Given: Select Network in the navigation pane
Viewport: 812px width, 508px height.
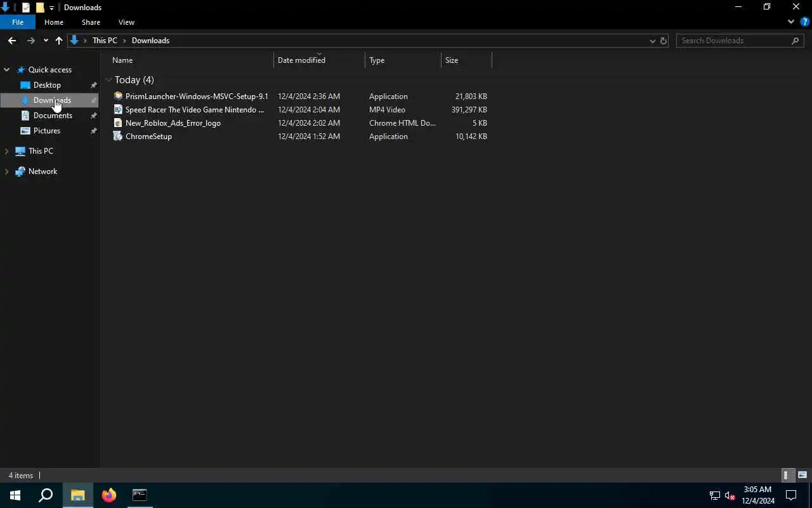Looking at the screenshot, I should coord(43,171).
